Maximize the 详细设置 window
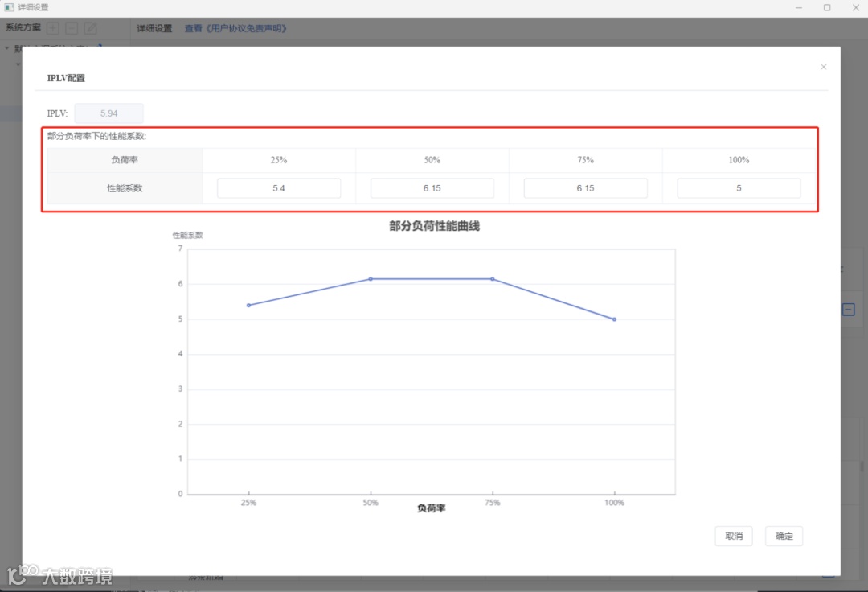 coord(827,8)
